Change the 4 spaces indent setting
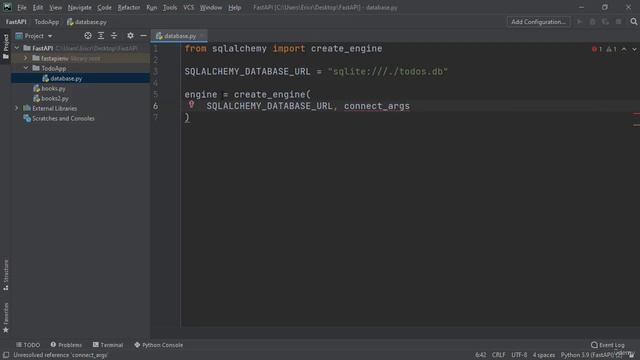640x360 pixels. click(544, 355)
